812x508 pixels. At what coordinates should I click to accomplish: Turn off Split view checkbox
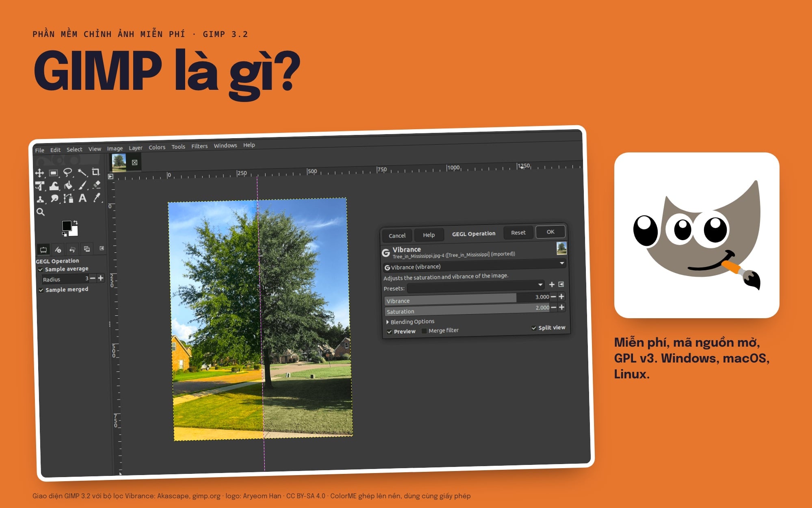534,328
